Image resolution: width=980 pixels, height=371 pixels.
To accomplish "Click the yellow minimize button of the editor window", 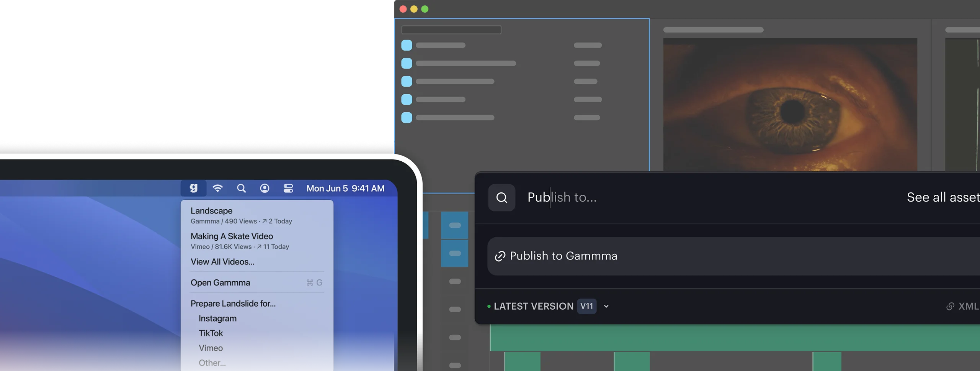I will point(414,9).
